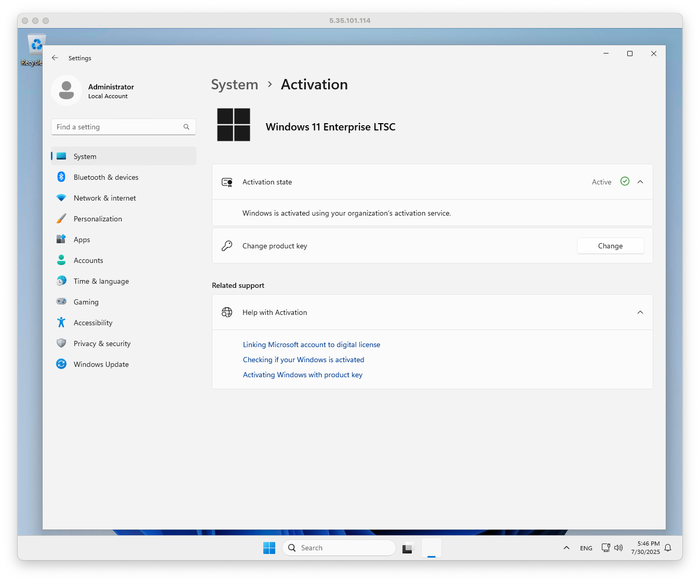
Task: Show hidden system tray icons
Action: tap(568, 548)
